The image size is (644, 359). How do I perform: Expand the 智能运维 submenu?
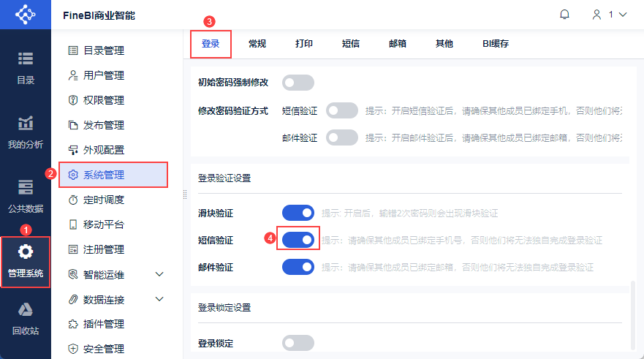(x=159, y=274)
